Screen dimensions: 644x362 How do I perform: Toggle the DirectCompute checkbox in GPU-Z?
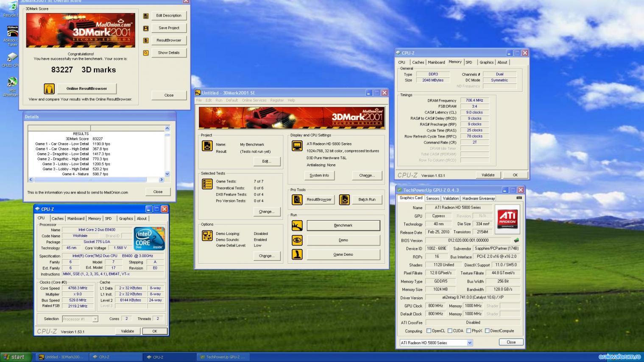tap(487, 331)
